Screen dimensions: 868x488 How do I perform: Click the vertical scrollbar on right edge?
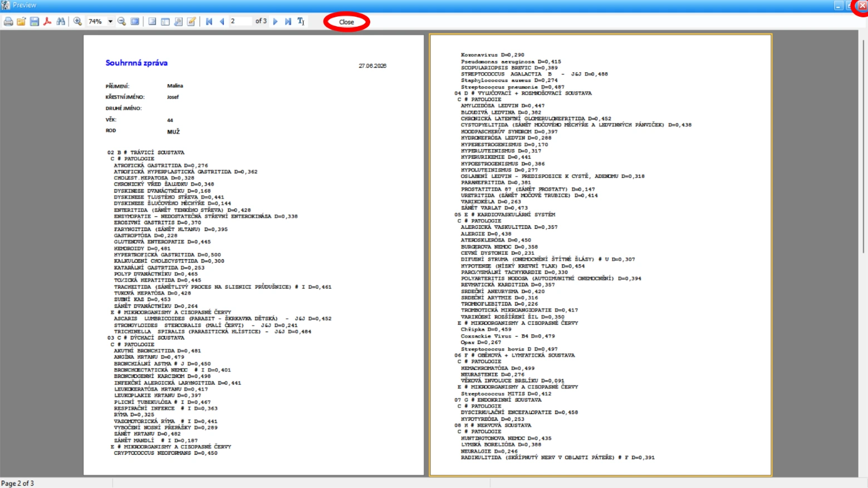pyautogui.click(x=863, y=253)
